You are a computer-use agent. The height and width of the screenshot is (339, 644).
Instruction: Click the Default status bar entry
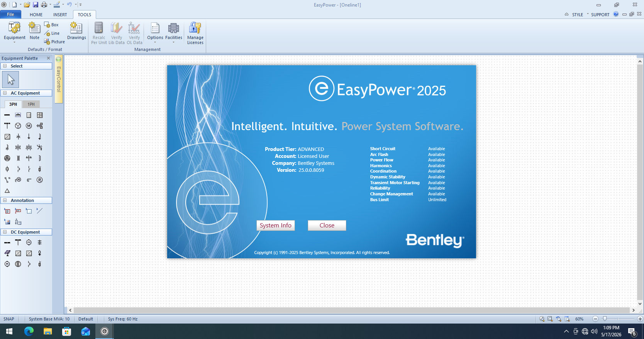point(86,319)
